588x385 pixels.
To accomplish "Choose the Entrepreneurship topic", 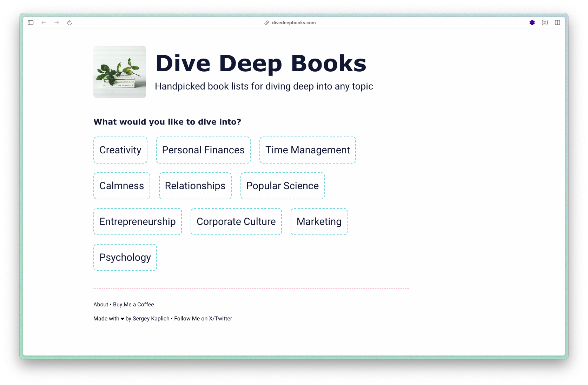I will (x=138, y=222).
